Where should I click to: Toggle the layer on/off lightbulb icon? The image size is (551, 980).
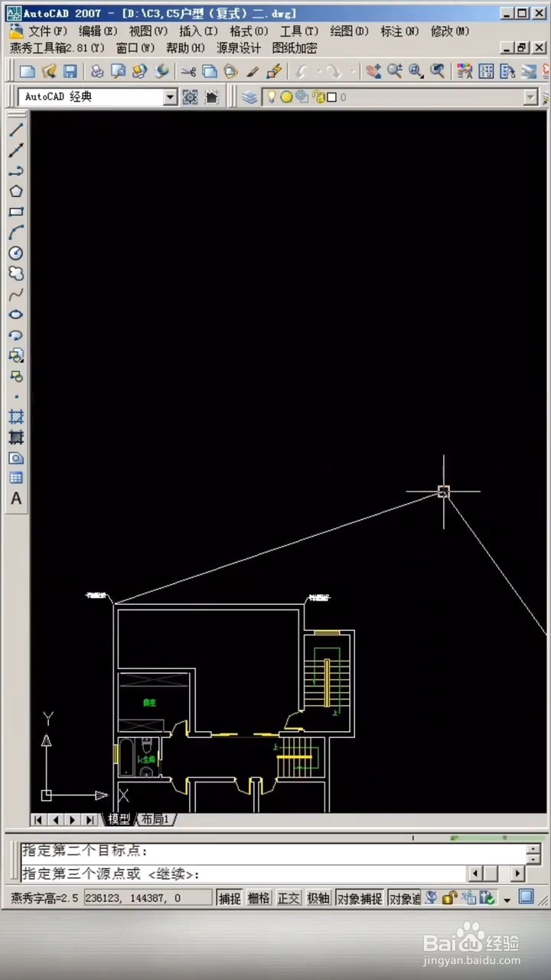[270, 97]
